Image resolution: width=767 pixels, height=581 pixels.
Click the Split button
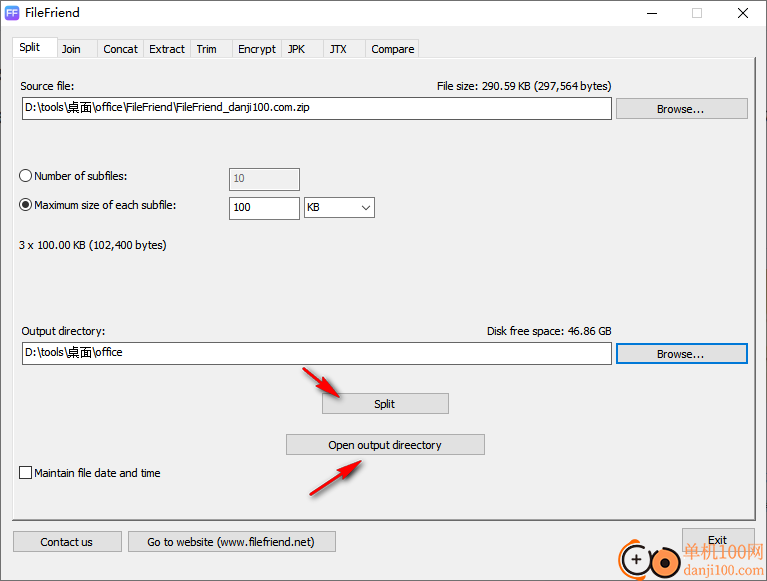pyautogui.click(x=385, y=403)
